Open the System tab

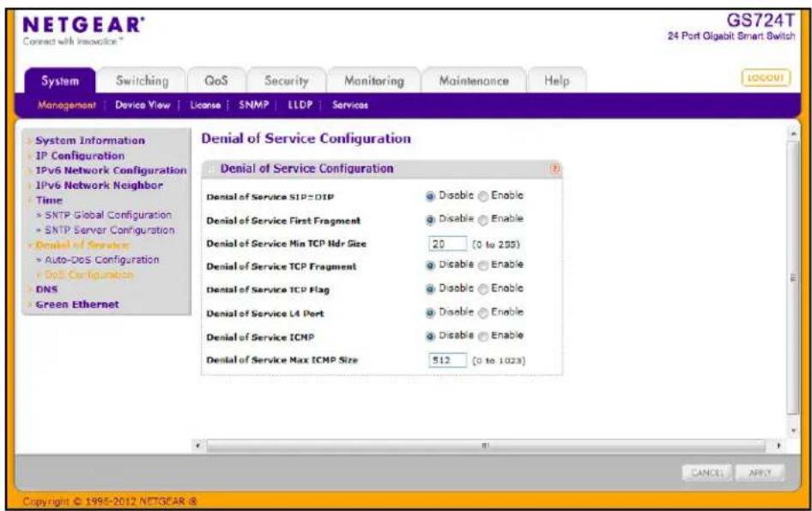60,81
